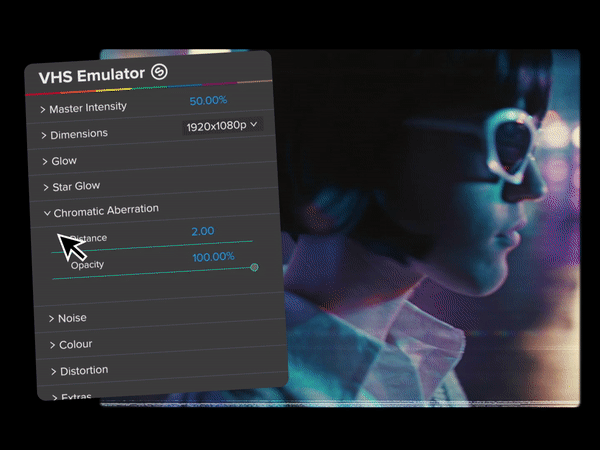The height and width of the screenshot is (450, 600).
Task: Click the VHS Emulator logo icon
Action: (x=159, y=72)
